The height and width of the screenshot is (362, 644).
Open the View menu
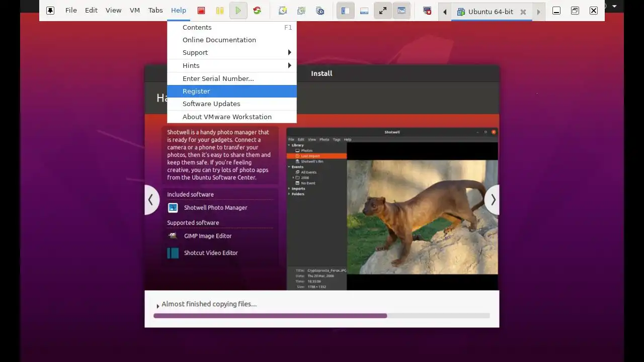coord(113,11)
